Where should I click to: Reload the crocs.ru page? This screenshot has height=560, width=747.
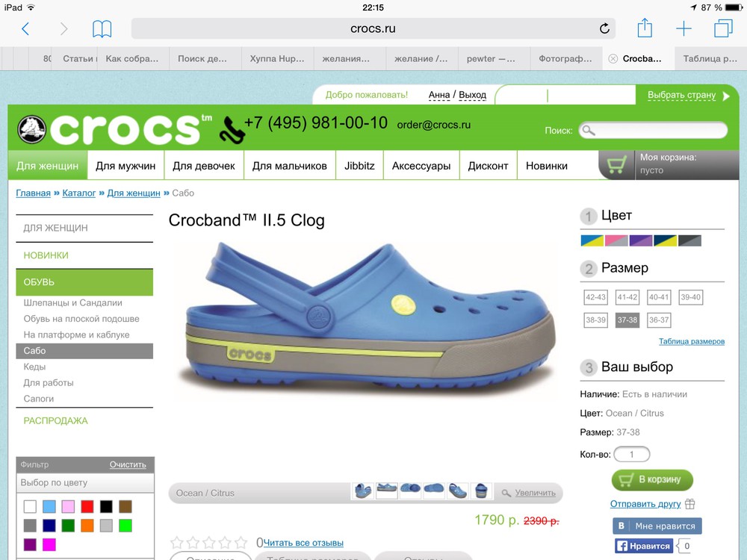pyautogui.click(x=604, y=28)
